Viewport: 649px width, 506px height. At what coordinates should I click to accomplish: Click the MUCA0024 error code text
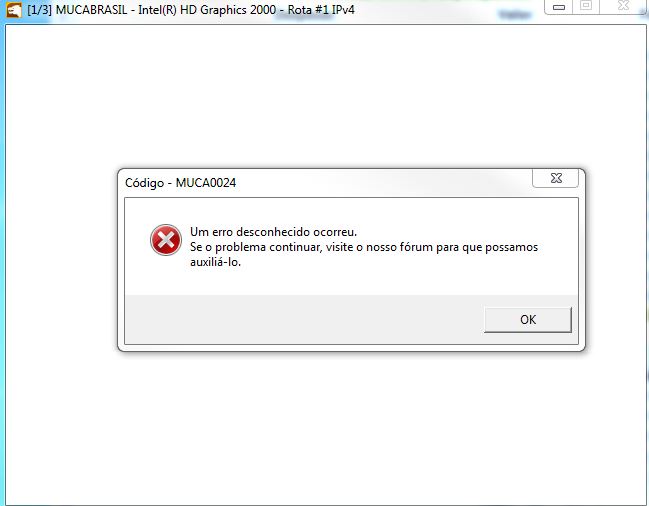[206, 182]
